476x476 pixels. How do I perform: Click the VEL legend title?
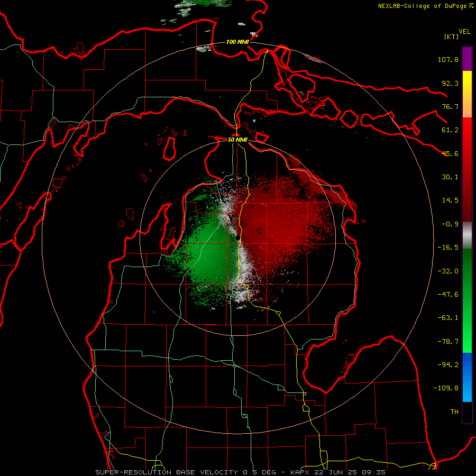click(x=464, y=32)
